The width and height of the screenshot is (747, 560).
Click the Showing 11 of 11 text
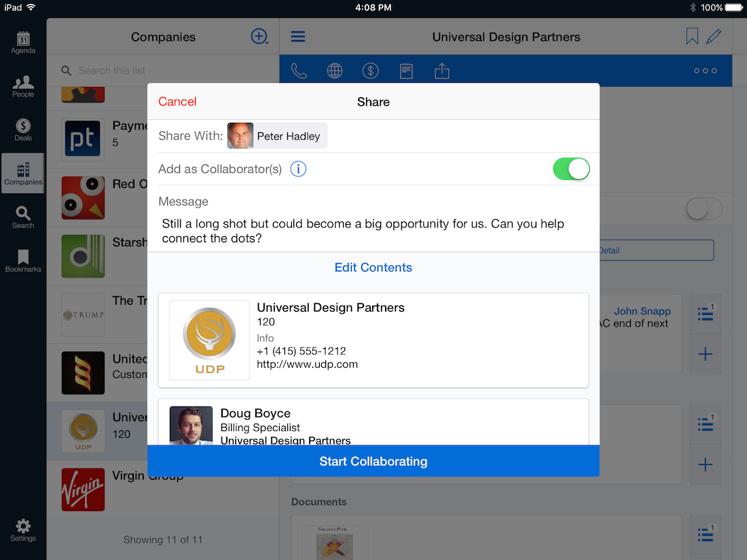[162, 540]
